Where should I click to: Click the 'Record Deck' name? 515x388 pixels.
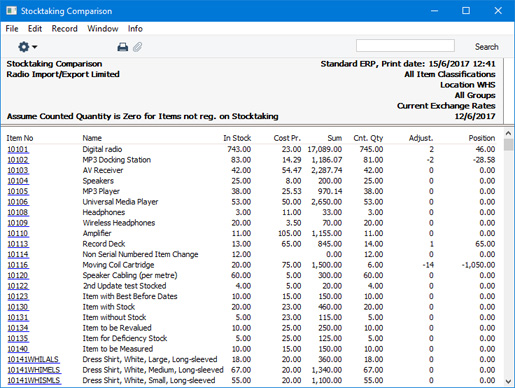pyautogui.click(x=104, y=244)
